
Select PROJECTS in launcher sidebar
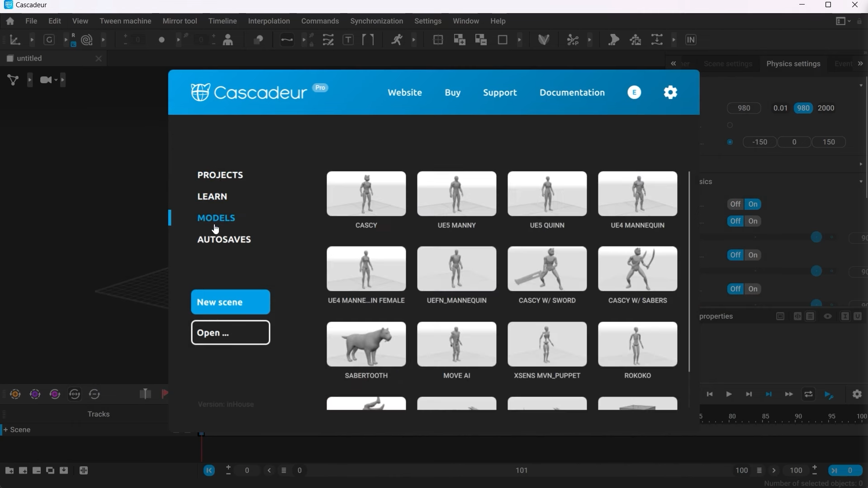pos(220,175)
